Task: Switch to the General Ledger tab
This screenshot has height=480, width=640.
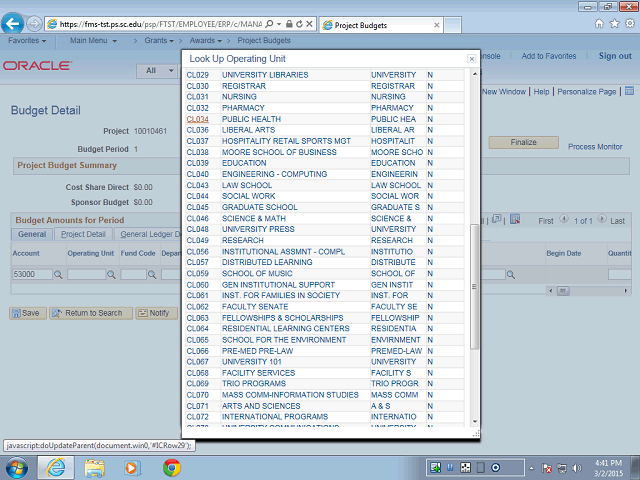Action: coord(149,234)
